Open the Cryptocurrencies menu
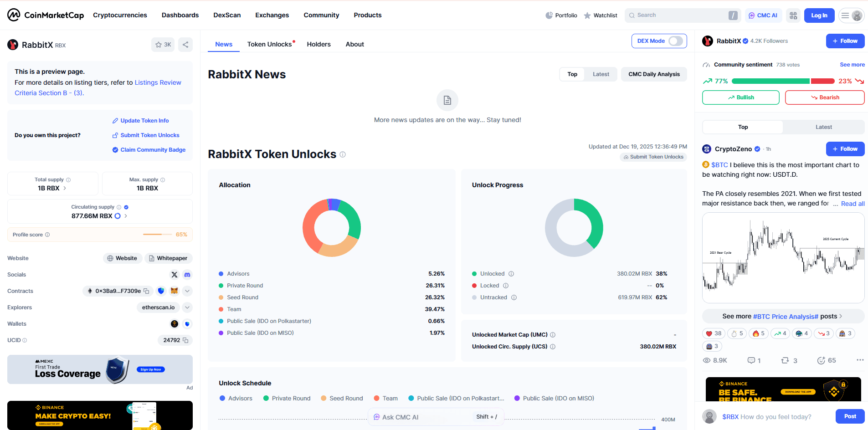 point(120,15)
